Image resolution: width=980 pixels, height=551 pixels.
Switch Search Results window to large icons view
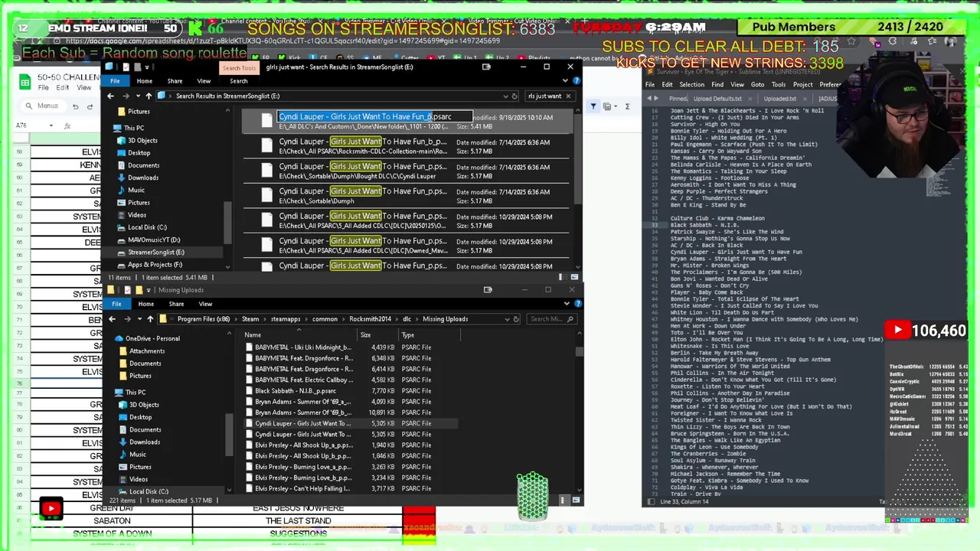[x=574, y=277]
